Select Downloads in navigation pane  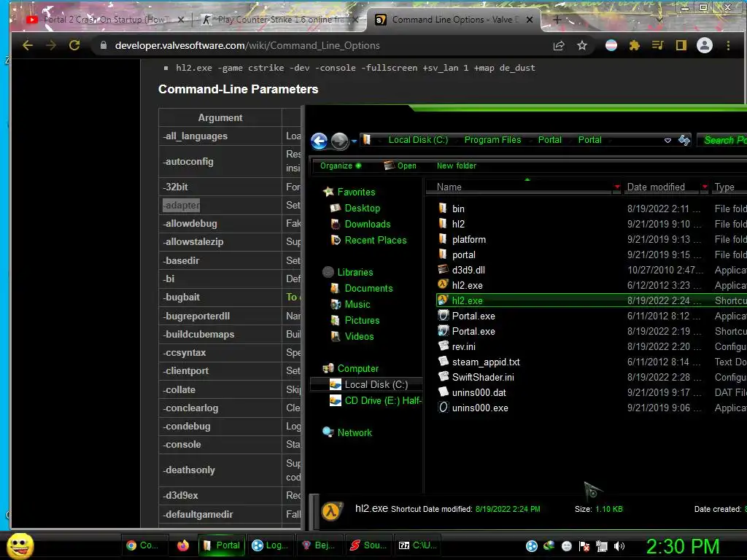(x=368, y=225)
